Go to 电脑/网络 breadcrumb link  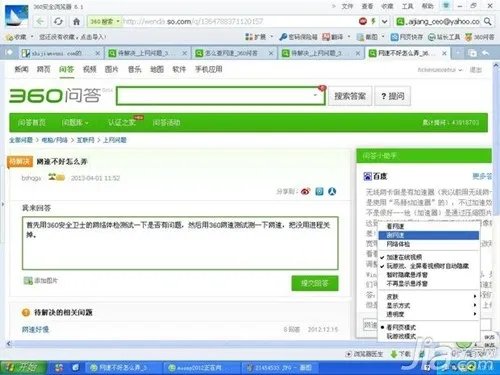[x=54, y=140]
